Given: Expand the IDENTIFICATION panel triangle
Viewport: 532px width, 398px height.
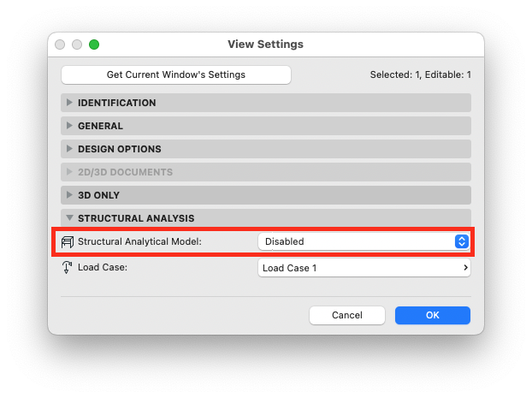Looking at the screenshot, I should 69,103.
